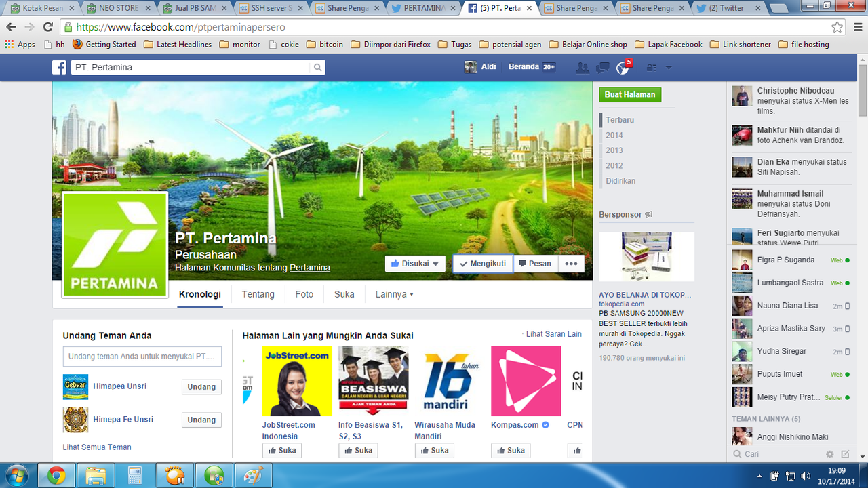The width and height of the screenshot is (868, 488).
Task: Switch to the Foto tab
Action: point(304,294)
